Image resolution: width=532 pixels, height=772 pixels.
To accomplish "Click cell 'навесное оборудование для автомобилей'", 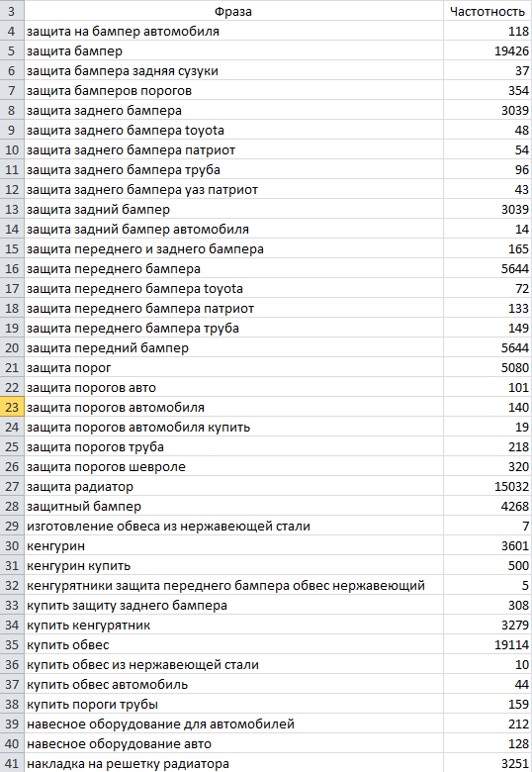I will click(233, 724).
